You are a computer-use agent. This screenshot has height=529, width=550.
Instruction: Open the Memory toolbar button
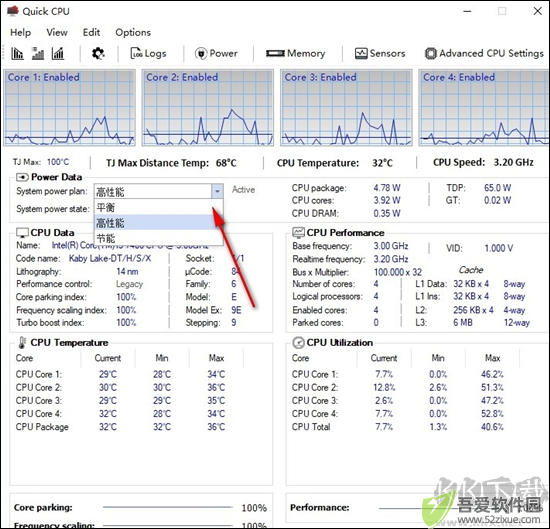pyautogui.click(x=296, y=54)
